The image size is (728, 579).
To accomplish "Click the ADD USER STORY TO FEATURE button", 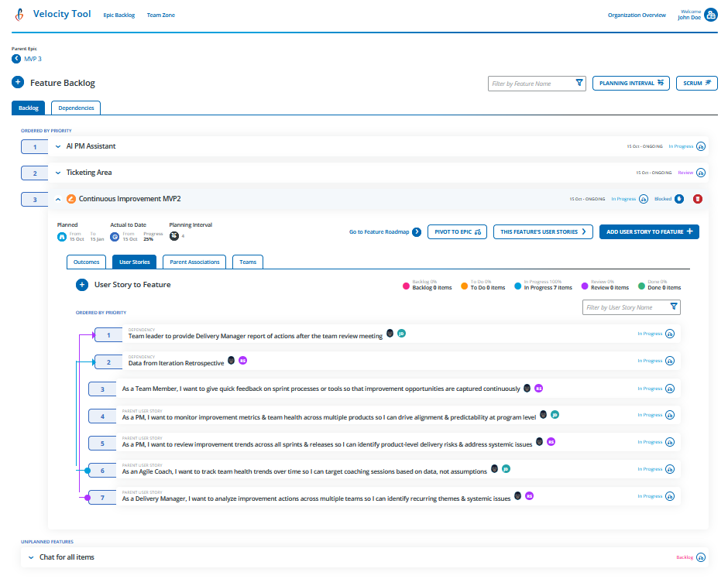I will [649, 231].
